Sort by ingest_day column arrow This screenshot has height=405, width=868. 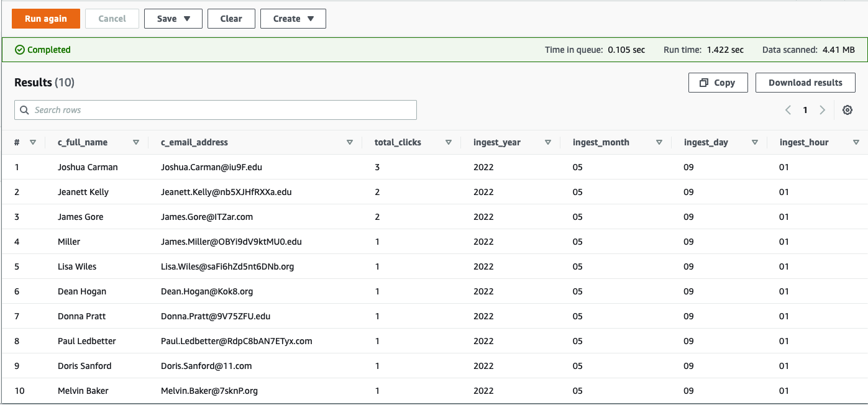[x=755, y=142]
